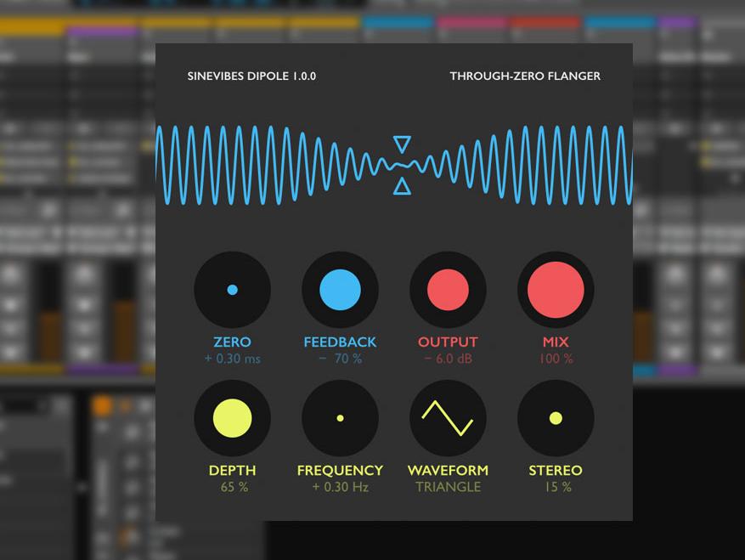This screenshot has width=745, height=560.
Task: Click the '+ 0.30 ms' Zero value
Action: click(233, 359)
